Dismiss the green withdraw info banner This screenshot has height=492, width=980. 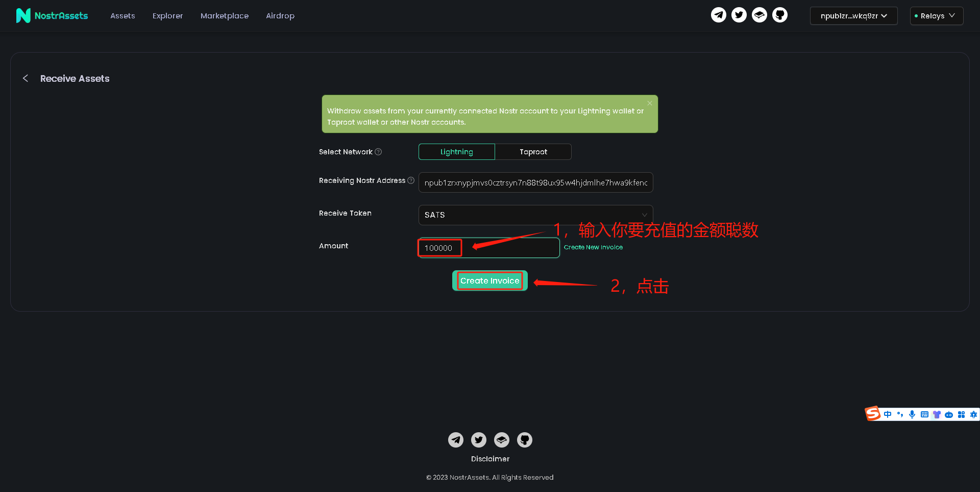pyautogui.click(x=650, y=103)
